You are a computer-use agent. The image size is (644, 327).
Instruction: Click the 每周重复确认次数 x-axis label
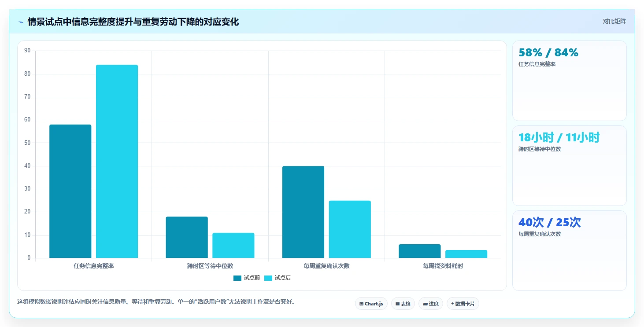(326, 266)
